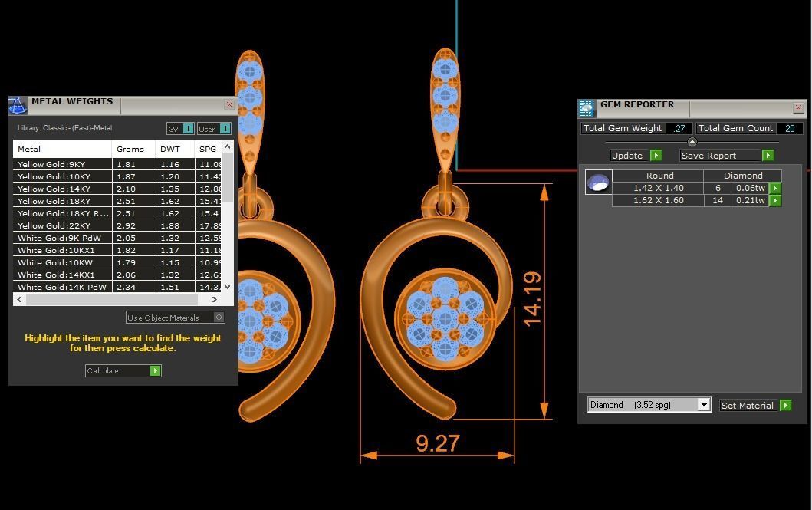Click the 9.27 width dimension label

(x=438, y=444)
